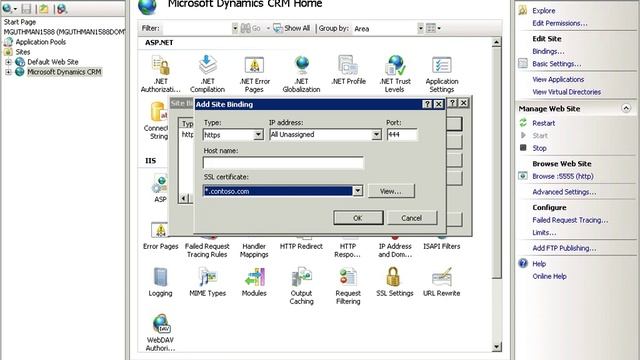This screenshot has width=640, height=360.
Task: Open .NET Authorization feature icon
Action: click(x=160, y=66)
